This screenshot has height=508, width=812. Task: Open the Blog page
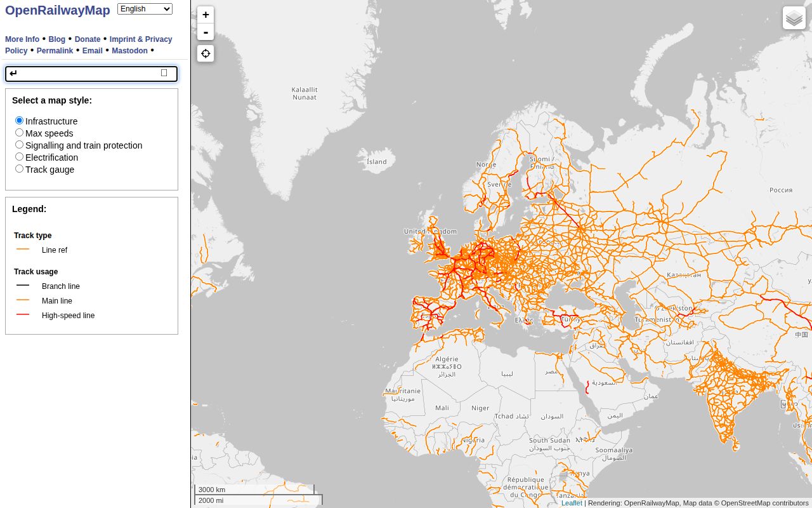pyautogui.click(x=56, y=39)
